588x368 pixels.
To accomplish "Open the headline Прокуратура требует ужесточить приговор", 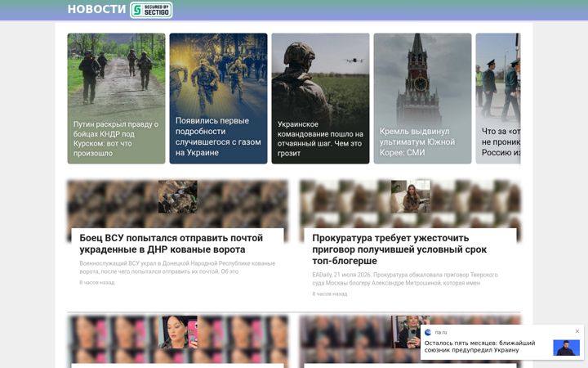I will 399,249.
